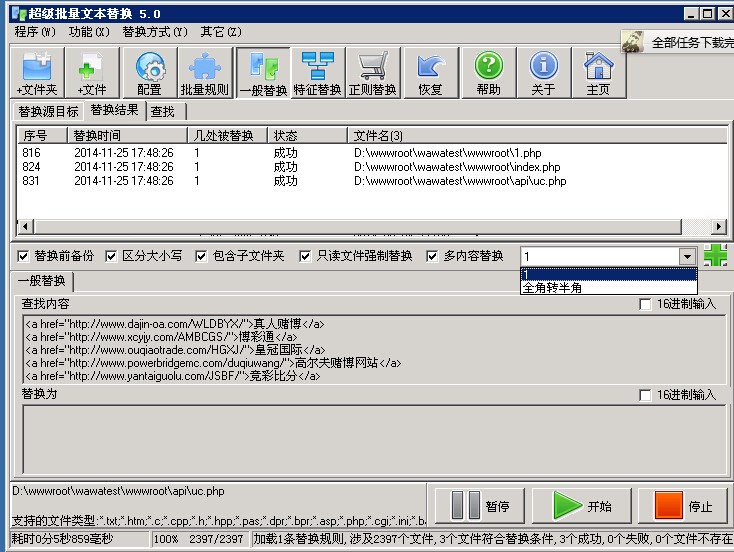Open the 替换方式(Y) menu
Screen dimensions: 734x552
(x=154, y=31)
